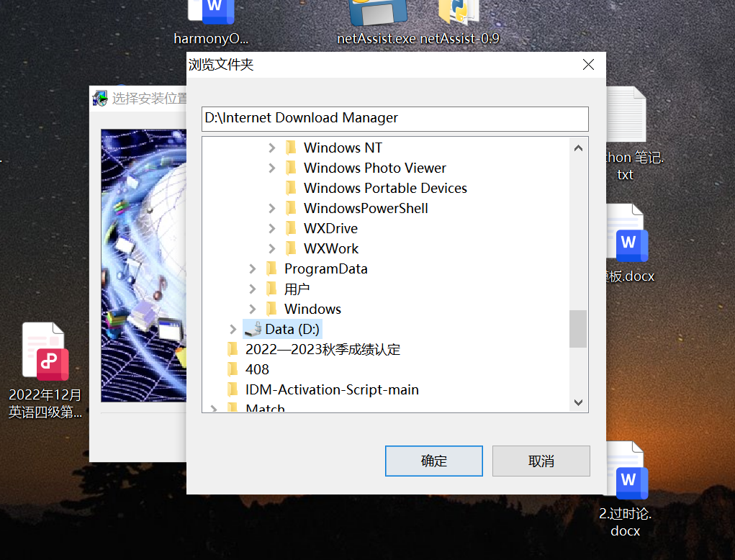
Task: Select the WXWork folder name
Action: tap(331, 249)
